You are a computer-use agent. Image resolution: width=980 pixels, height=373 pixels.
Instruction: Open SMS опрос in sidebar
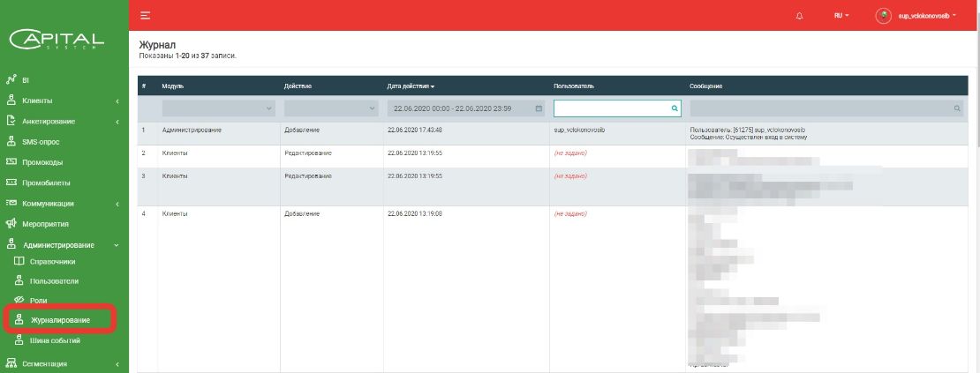[41, 141]
